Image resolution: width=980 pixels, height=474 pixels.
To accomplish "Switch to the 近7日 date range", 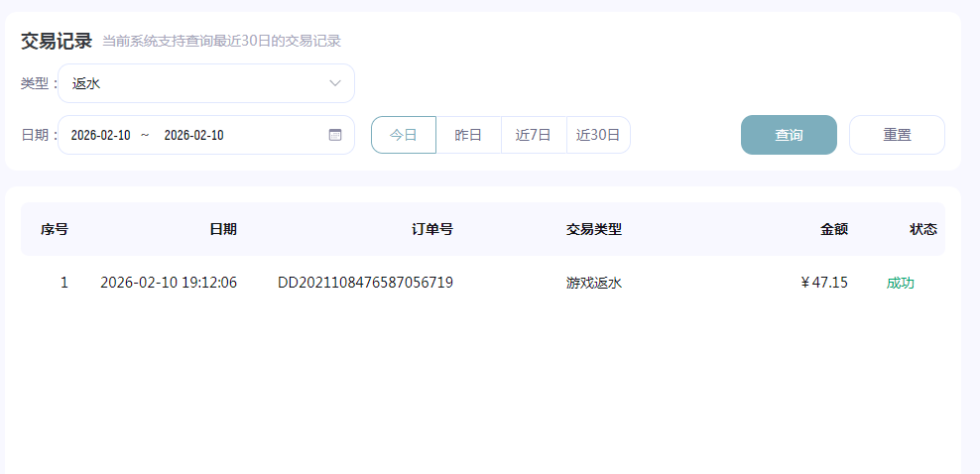I will (534, 135).
